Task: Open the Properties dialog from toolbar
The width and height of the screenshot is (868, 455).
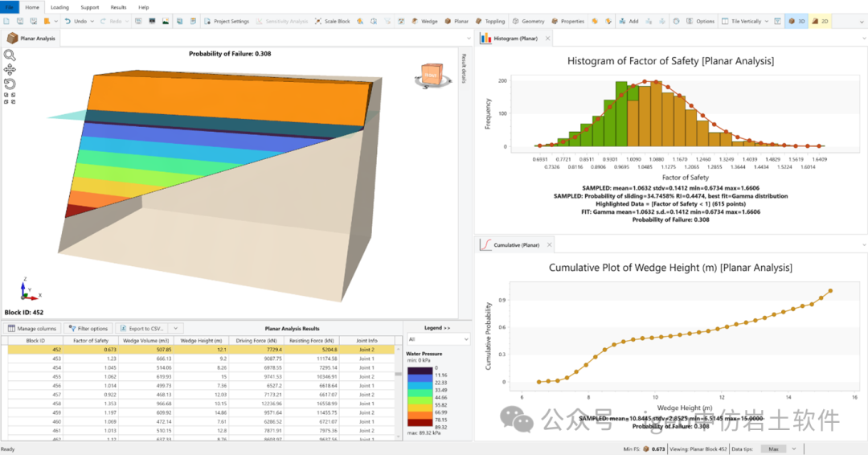Action: pos(567,21)
